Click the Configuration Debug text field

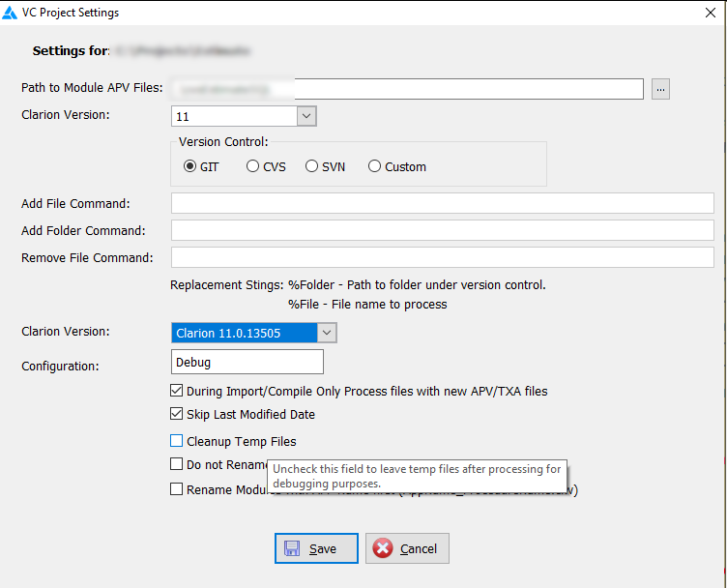247,362
